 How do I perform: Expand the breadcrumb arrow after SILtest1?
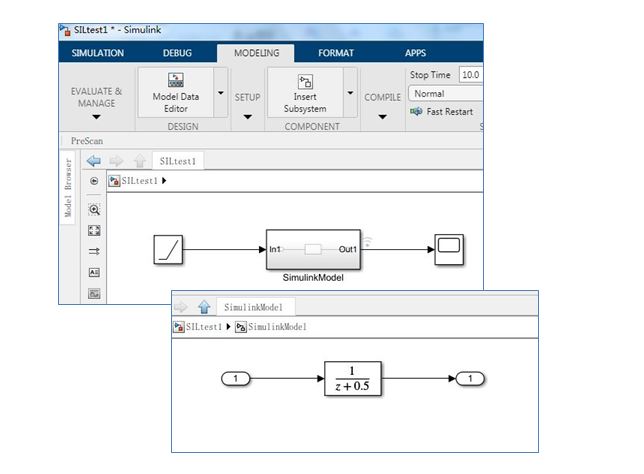(164, 181)
